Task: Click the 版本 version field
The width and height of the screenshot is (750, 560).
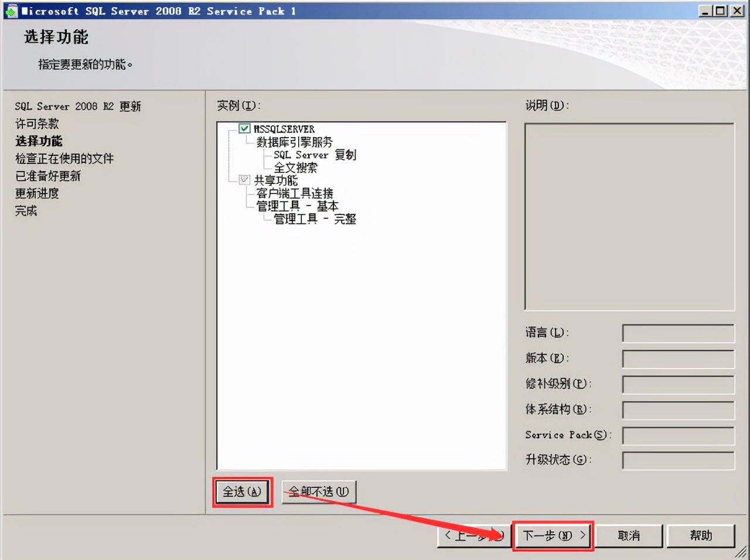Action: pos(678,359)
